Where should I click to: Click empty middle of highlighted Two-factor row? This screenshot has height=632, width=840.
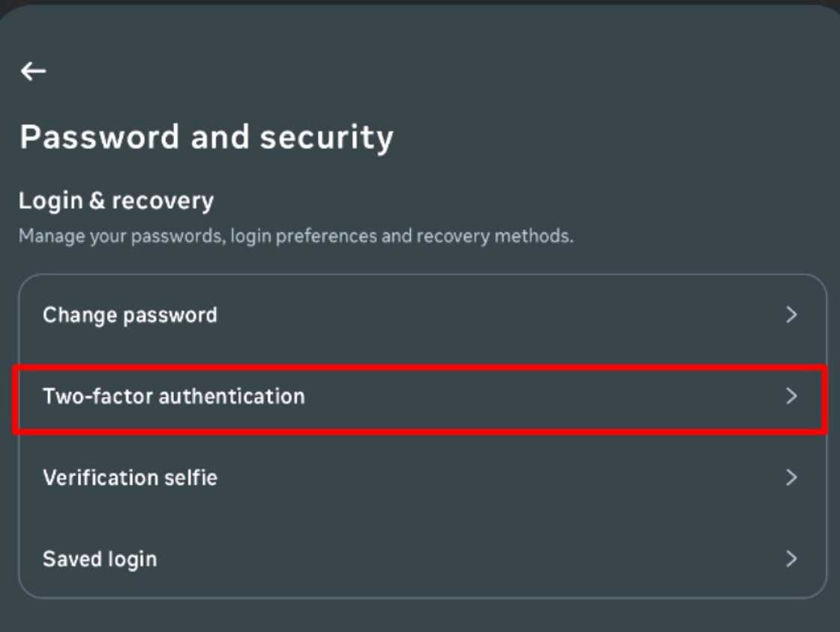(x=525, y=396)
